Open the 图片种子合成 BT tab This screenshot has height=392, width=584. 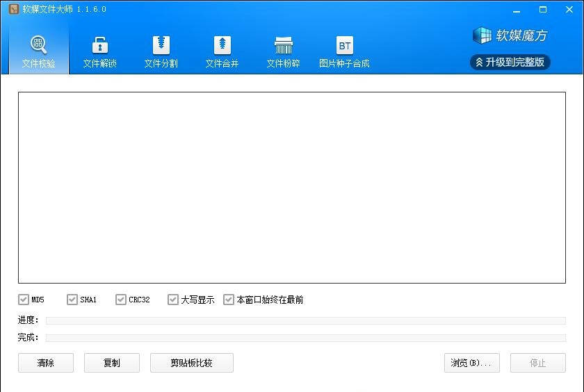[x=344, y=51]
